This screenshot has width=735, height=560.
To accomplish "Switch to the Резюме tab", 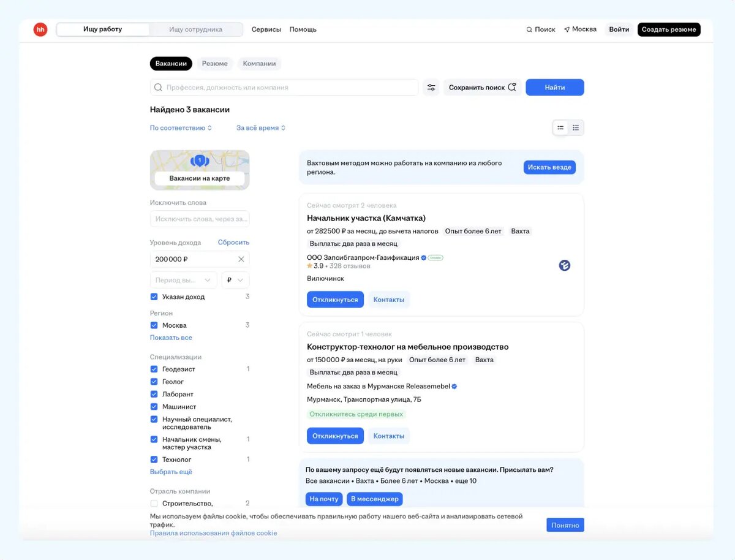I will 214,63.
